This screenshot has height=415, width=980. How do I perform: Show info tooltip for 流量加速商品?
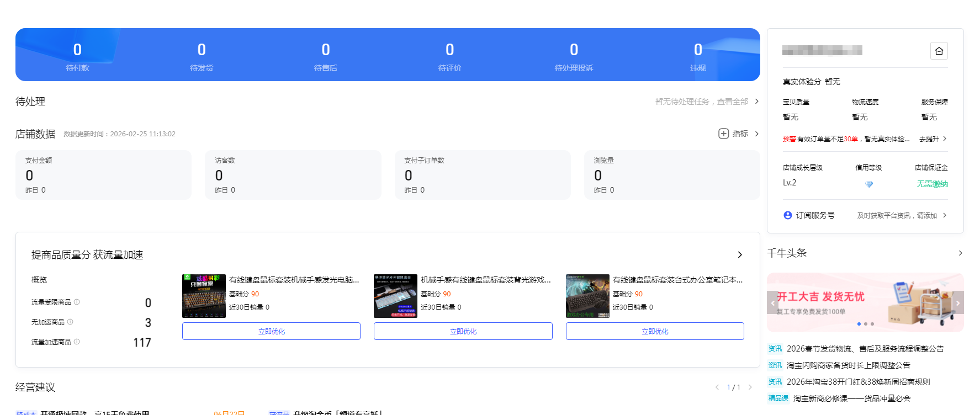pos(77,342)
